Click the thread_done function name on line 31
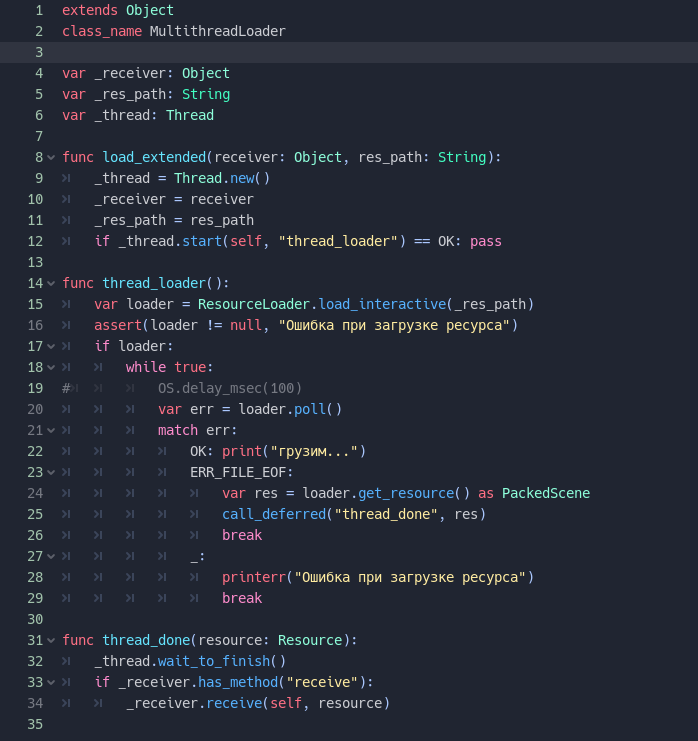Viewport: 698px width, 741px height. point(146,640)
